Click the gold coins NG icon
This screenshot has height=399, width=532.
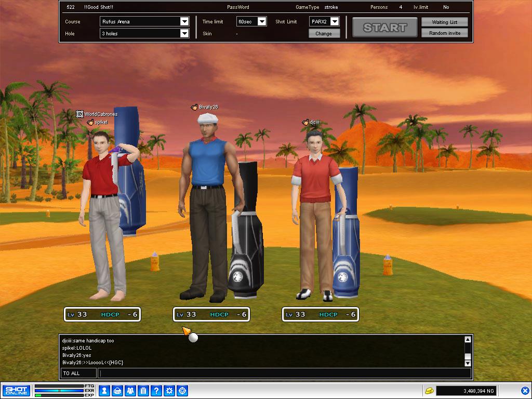tap(429, 391)
